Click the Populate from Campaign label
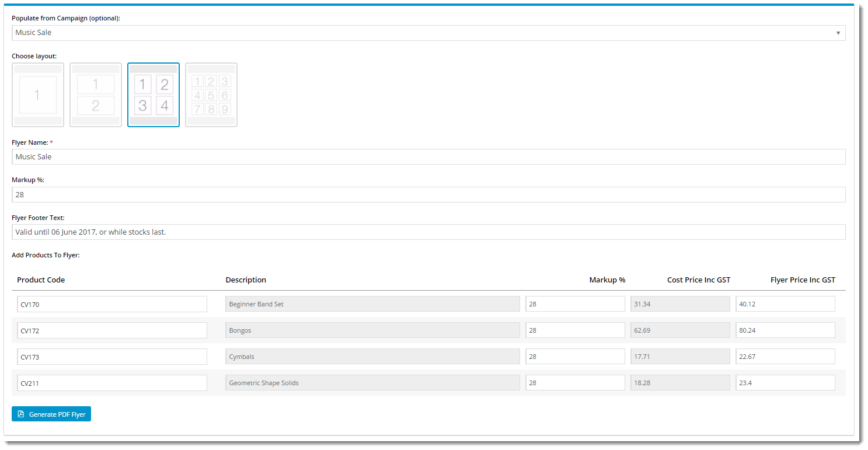 point(66,18)
